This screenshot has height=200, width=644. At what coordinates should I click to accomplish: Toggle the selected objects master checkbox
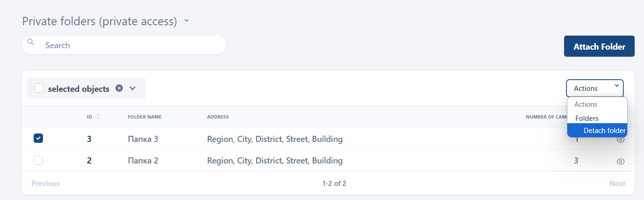click(39, 88)
